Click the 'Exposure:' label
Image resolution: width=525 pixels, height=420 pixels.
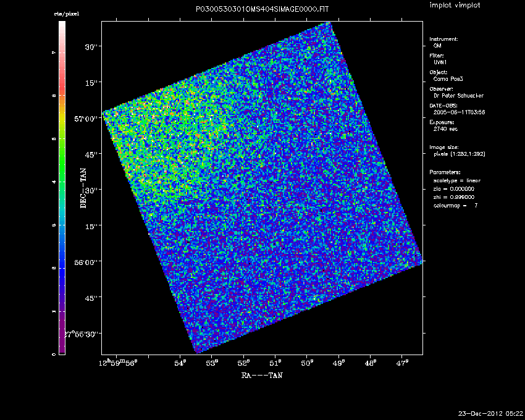coord(442,122)
